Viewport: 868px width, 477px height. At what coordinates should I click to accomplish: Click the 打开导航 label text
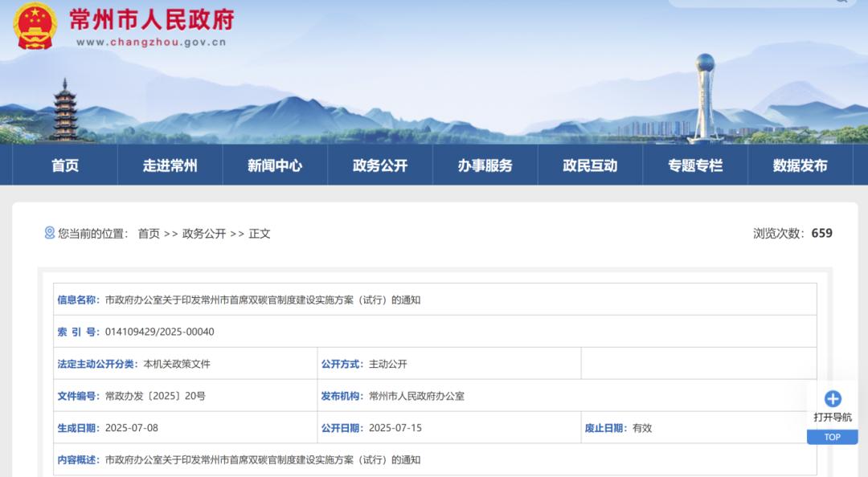(833, 417)
